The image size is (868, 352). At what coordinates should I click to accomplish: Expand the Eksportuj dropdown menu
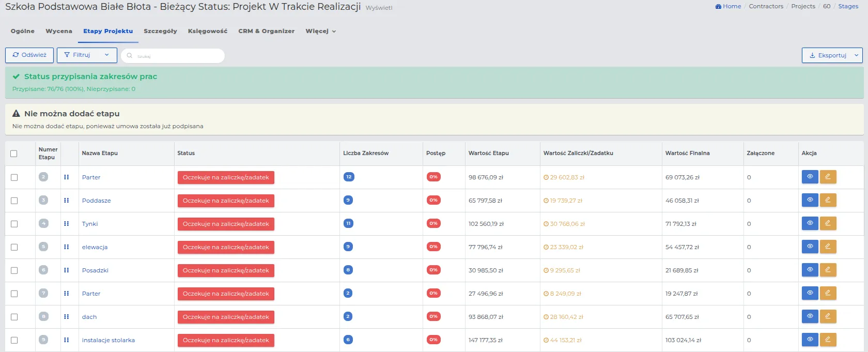[x=832, y=55]
